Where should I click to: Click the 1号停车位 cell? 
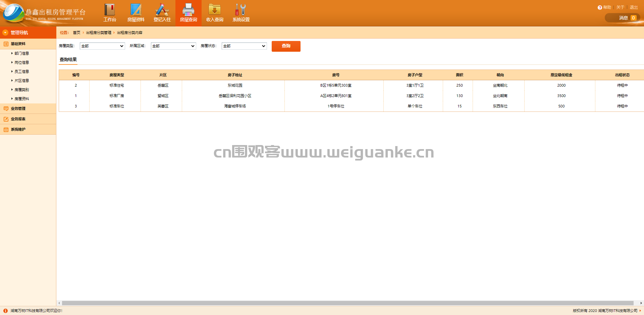click(336, 106)
